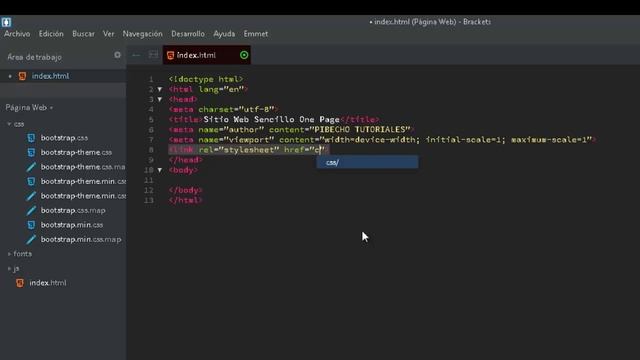The width and height of the screenshot is (640, 360).
Task: Click the CSS icon of bootstrap-theme.css
Action: pyautogui.click(x=31, y=153)
